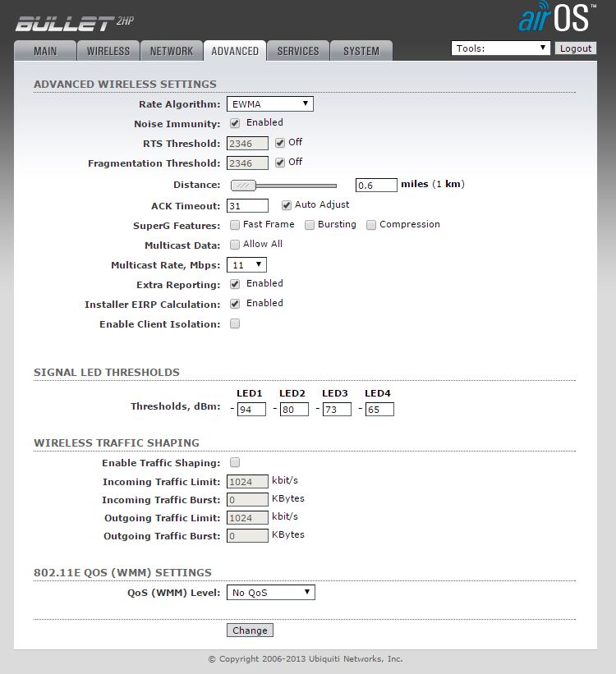Click the LED3 threshold field

(x=337, y=409)
